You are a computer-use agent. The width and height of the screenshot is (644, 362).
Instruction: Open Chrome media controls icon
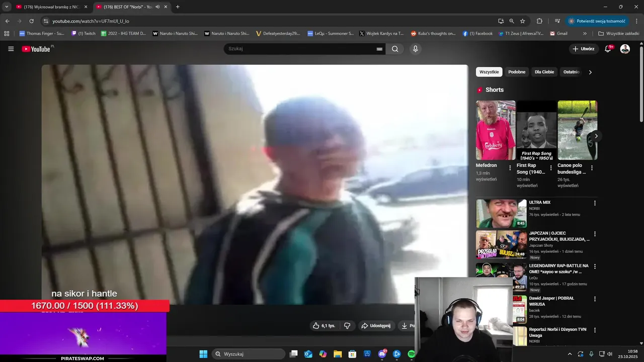pos(557,21)
